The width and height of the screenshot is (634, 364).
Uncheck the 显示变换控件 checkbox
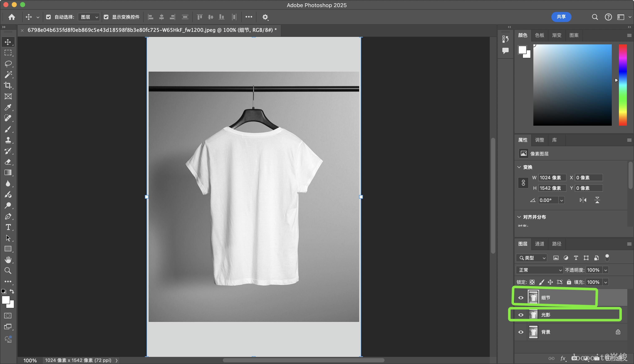[106, 17]
